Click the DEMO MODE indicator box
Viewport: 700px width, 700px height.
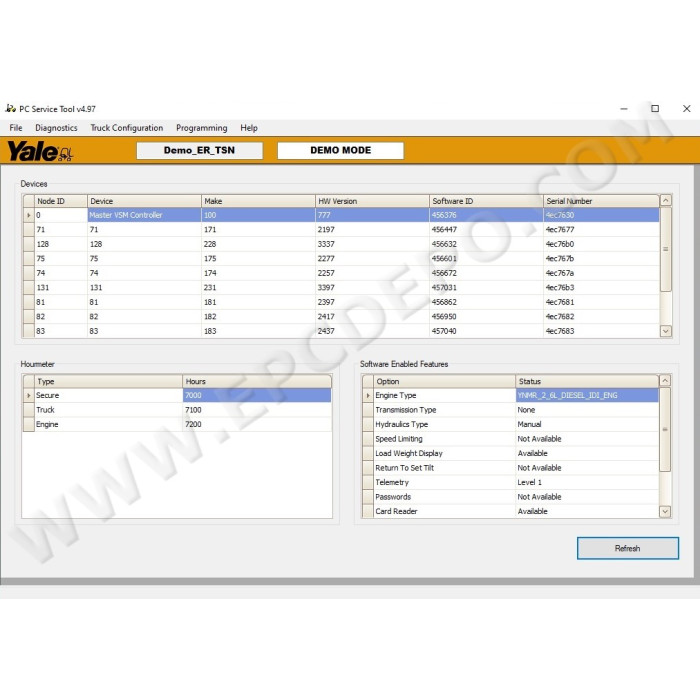(x=341, y=150)
